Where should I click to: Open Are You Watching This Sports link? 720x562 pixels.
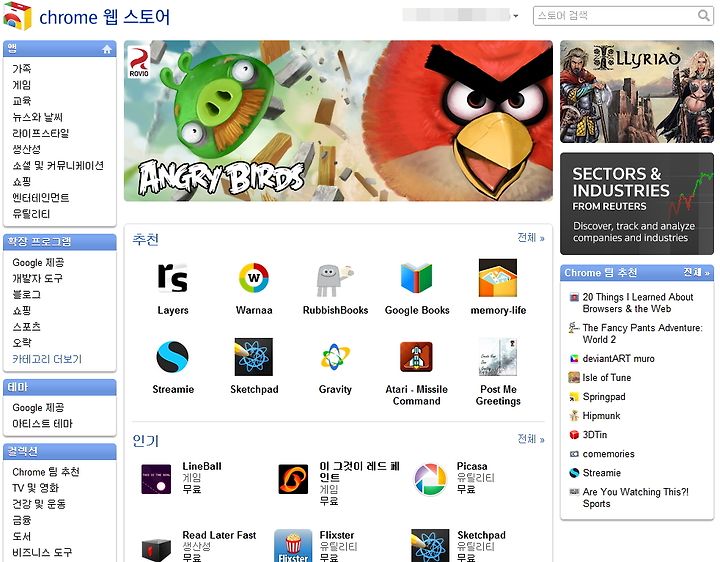pos(636,497)
